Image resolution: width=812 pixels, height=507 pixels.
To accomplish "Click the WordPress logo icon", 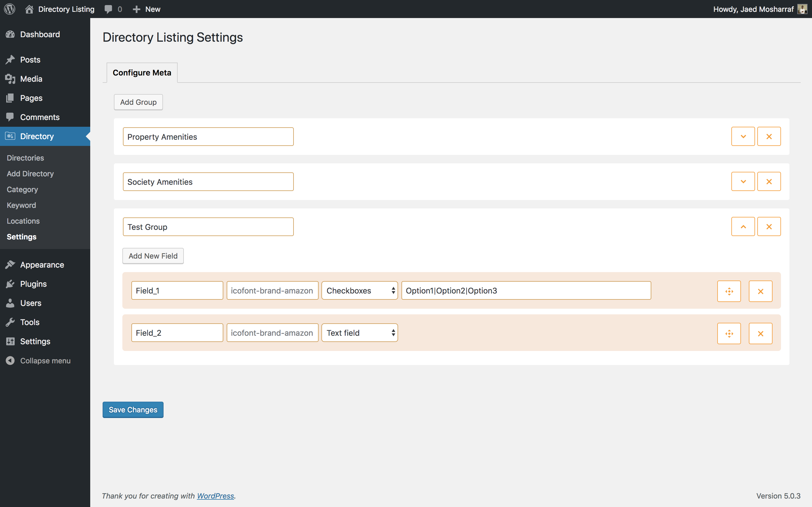I will [x=10, y=9].
